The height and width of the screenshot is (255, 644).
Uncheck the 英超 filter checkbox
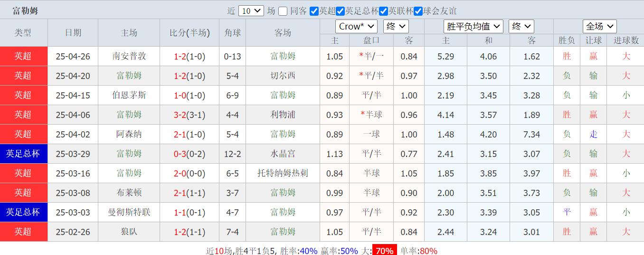314,11
